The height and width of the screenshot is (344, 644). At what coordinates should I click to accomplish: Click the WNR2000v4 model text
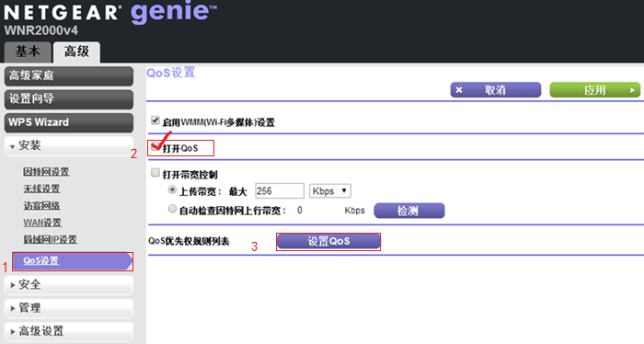click(x=41, y=30)
